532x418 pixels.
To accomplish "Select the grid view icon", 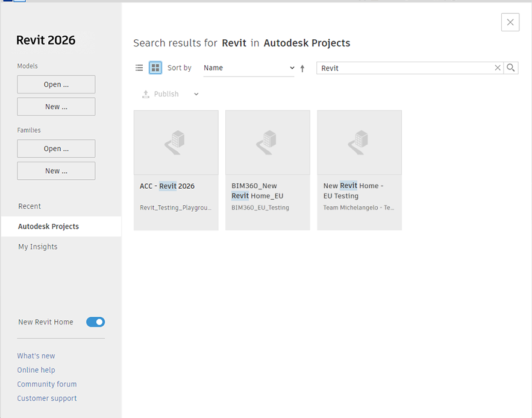I will point(155,68).
